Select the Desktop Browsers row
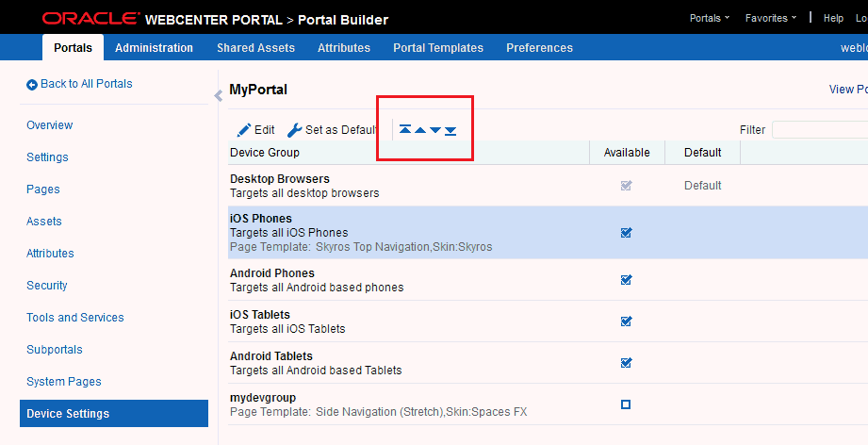Viewport: 868px width, 445px height. tap(548, 186)
